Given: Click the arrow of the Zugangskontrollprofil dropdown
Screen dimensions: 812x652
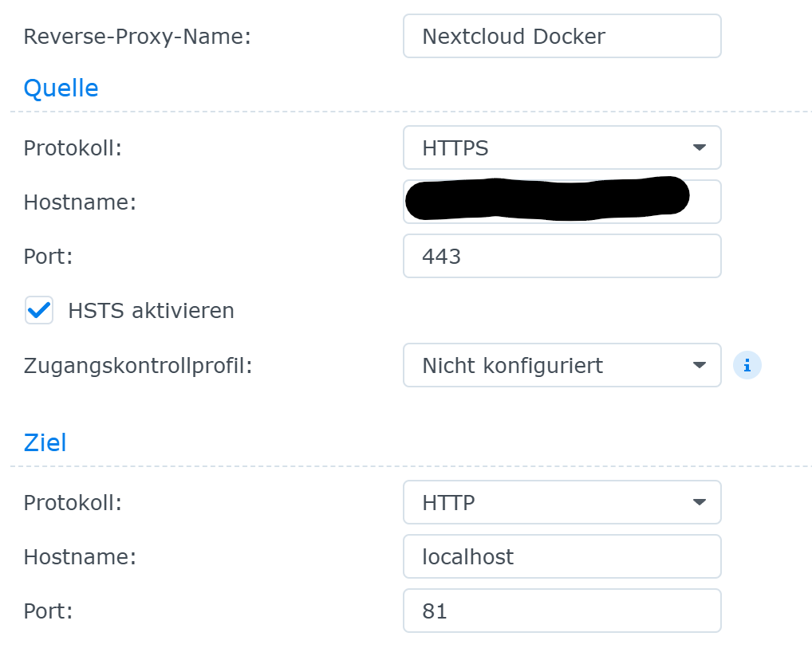Looking at the screenshot, I should (x=700, y=365).
